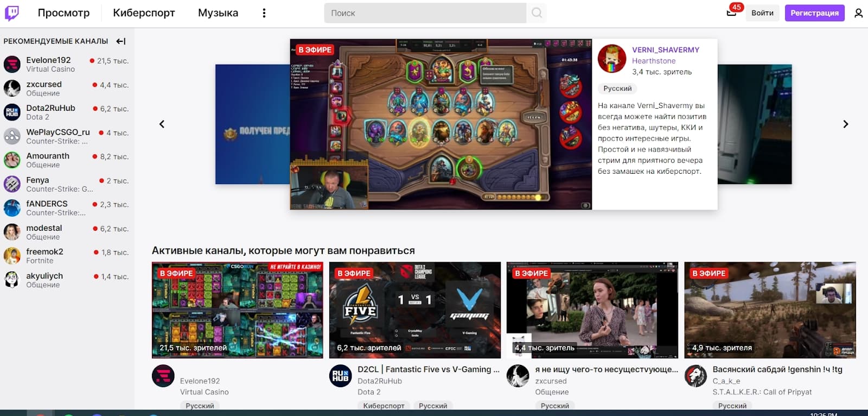Click the Twitch logo icon
The width and height of the screenshot is (868, 416).
click(x=12, y=13)
